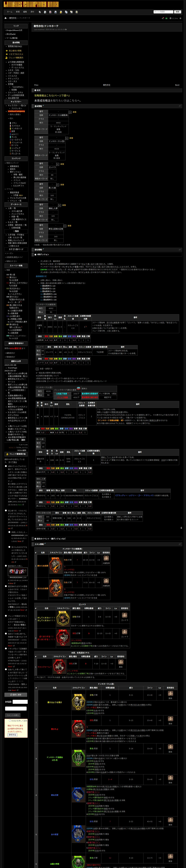
Task: Select radio button beside 初心者です。リカルド comment
Action: 6,511
